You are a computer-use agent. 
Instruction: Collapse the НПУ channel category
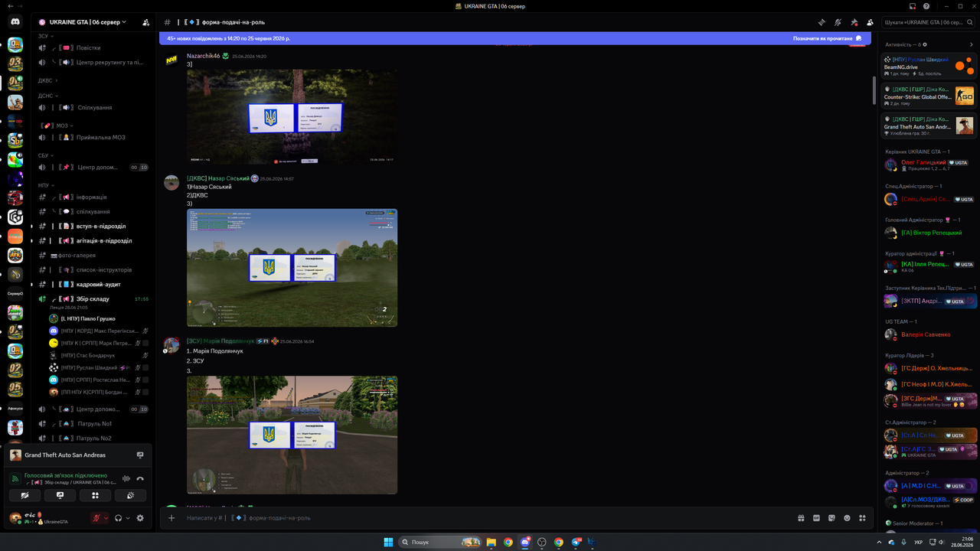[x=45, y=185]
